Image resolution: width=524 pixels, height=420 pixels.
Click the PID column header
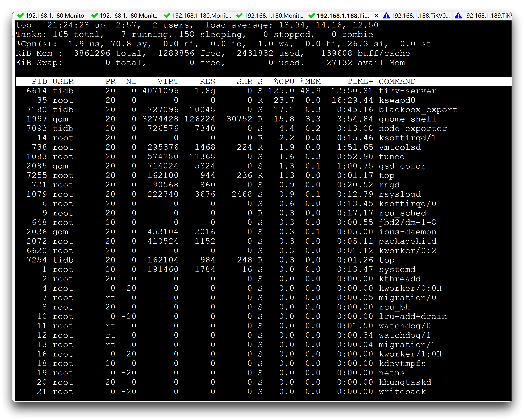point(39,81)
